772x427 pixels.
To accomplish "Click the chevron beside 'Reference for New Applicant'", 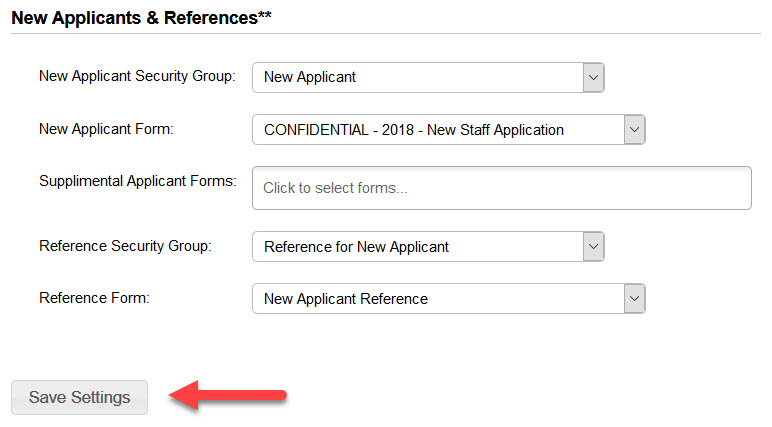I will (x=593, y=246).
